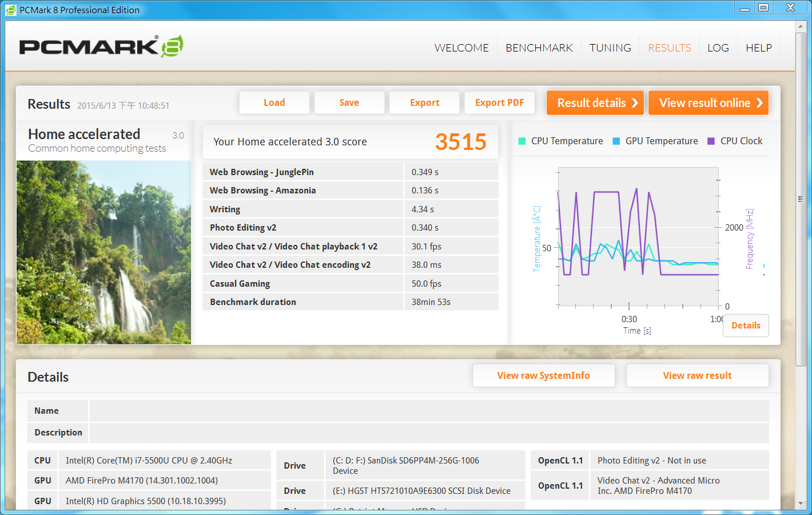The width and height of the screenshot is (812, 515).
Task: Click the Name input field
Action: (429, 411)
